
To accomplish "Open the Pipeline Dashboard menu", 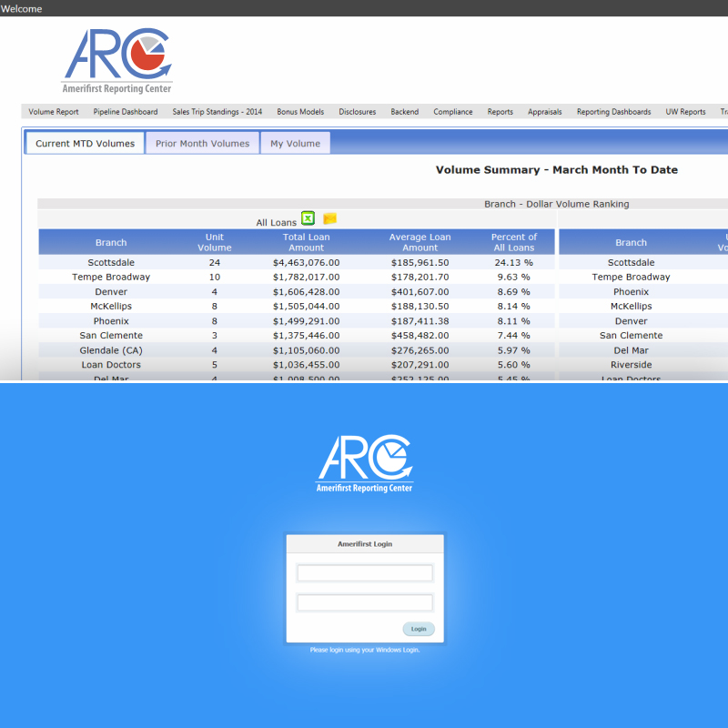I will coord(126,112).
